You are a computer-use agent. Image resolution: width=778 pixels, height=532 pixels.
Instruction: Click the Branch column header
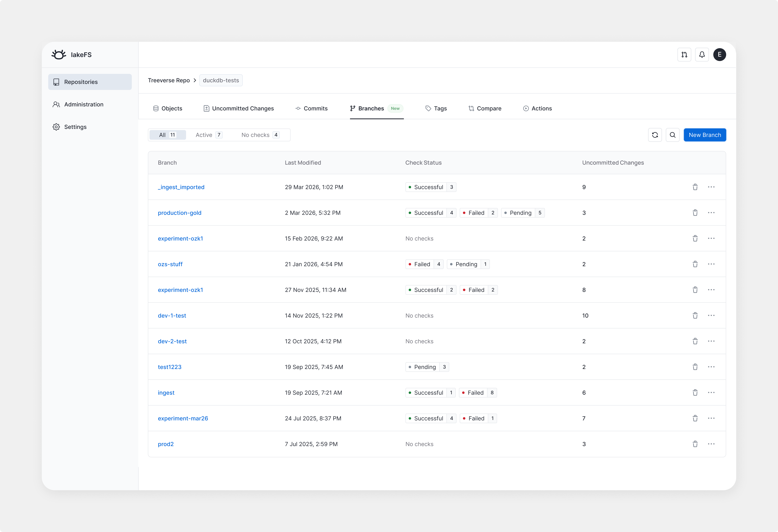click(x=167, y=162)
